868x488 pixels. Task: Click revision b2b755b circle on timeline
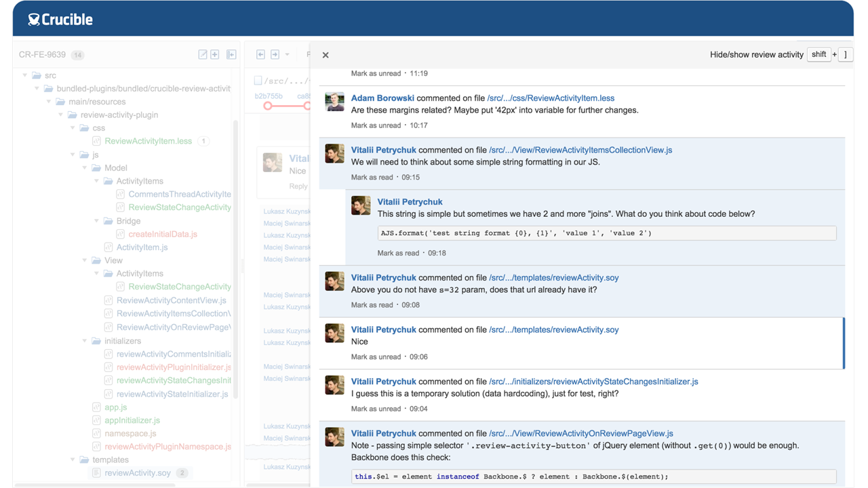(x=268, y=106)
